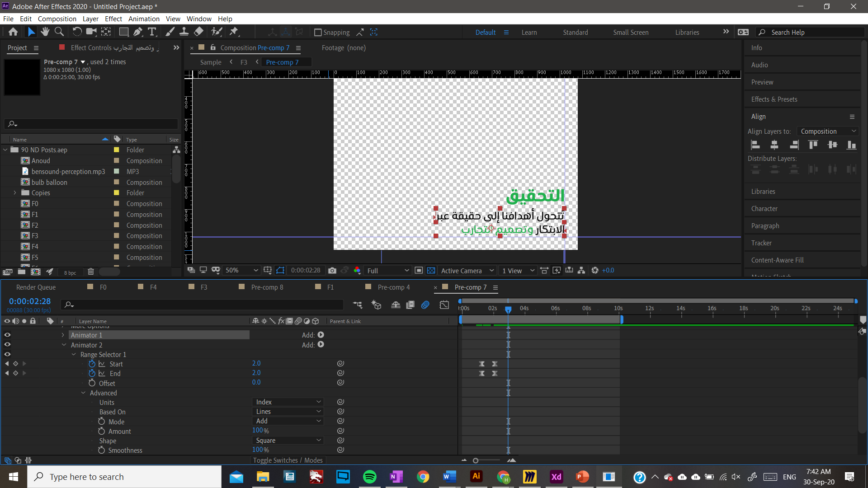Select the Zoom magnifier tool
The height and width of the screenshot is (488, 868).
(59, 32)
